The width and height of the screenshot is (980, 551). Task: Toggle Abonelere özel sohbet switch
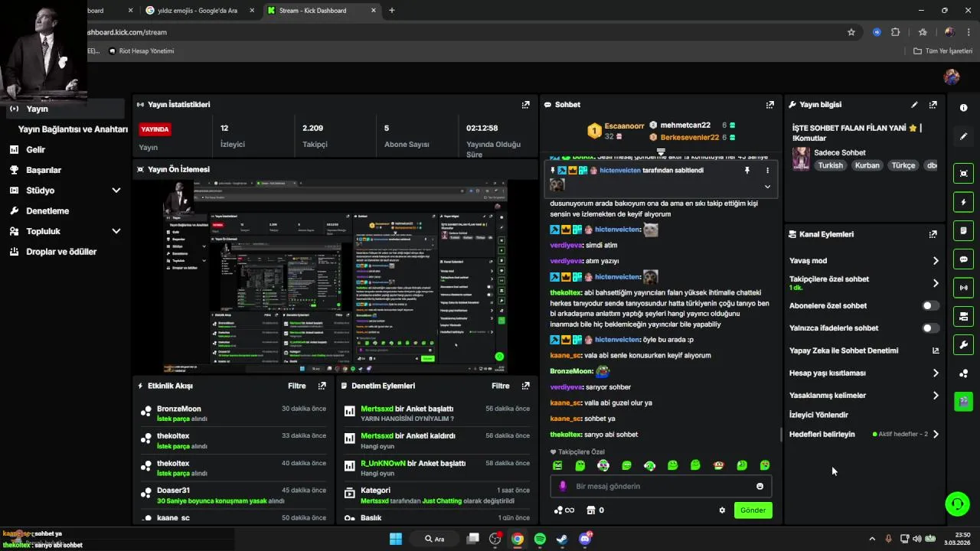tap(930, 305)
